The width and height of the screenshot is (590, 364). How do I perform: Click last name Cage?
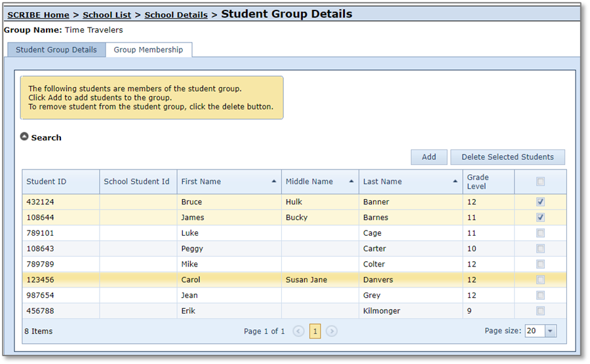click(x=372, y=233)
